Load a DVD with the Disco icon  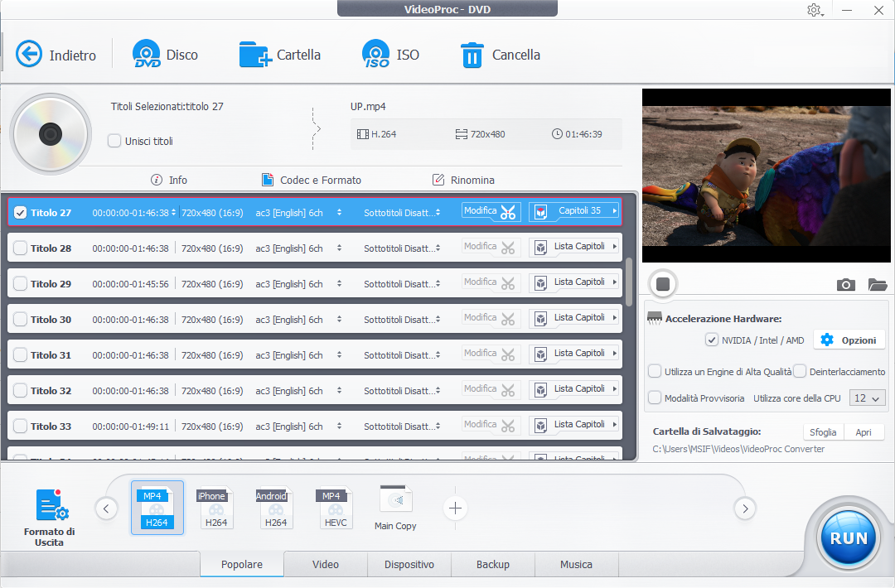click(147, 55)
